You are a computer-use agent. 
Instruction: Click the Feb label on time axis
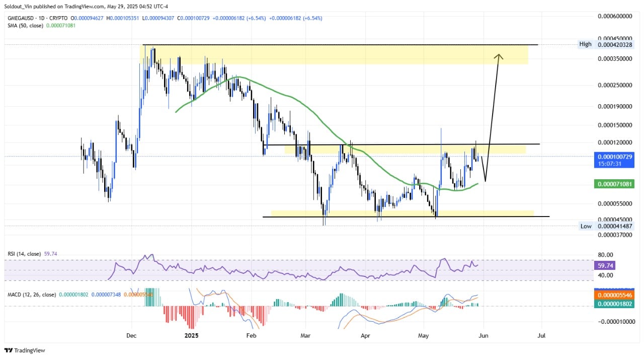(251, 335)
